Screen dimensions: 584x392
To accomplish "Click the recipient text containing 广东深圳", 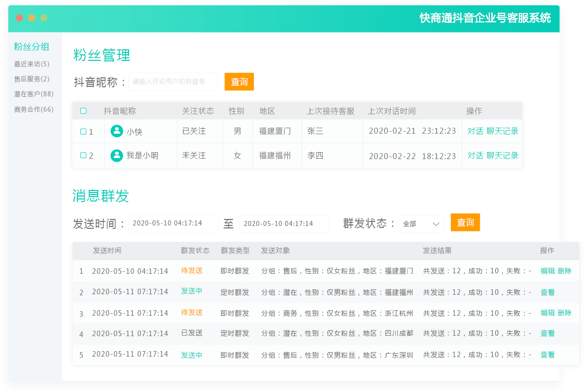I will (x=337, y=355).
